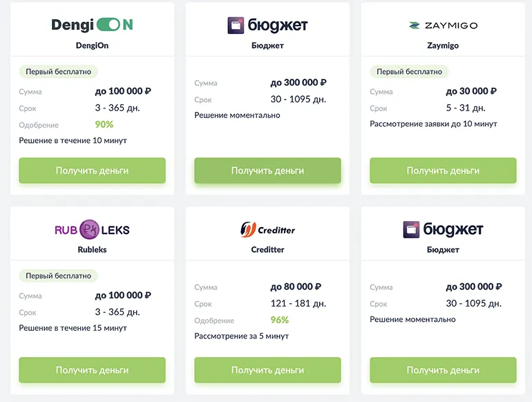Select the Первый бесплатно label on Rubleks
The width and height of the screenshot is (532, 402).
59,276
